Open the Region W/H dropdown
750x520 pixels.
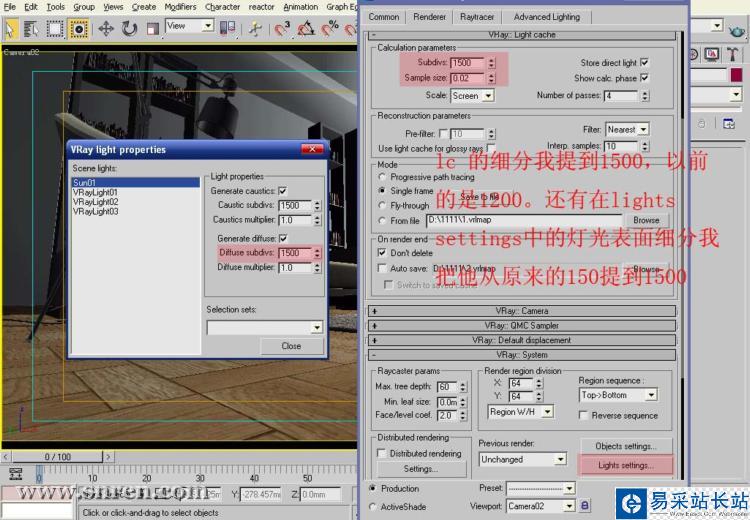coord(520,411)
